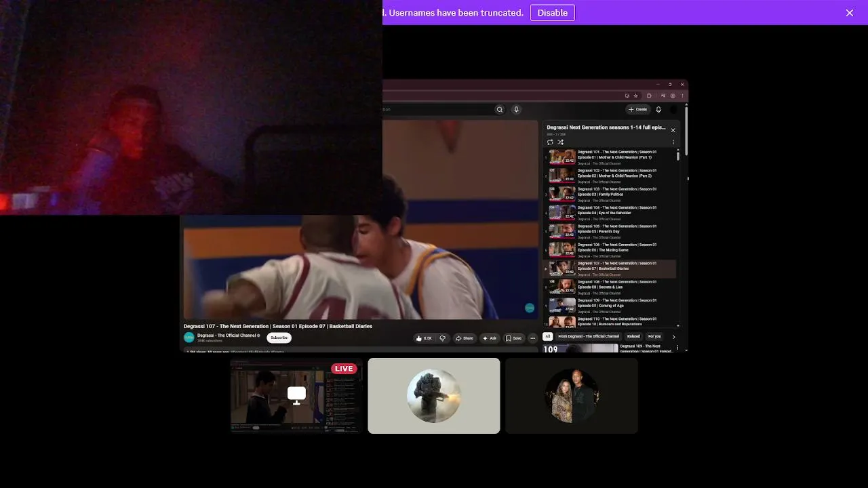Open Degrassi 106 The Mating Game title
Image resolution: width=868 pixels, height=488 pixels.
616,247
